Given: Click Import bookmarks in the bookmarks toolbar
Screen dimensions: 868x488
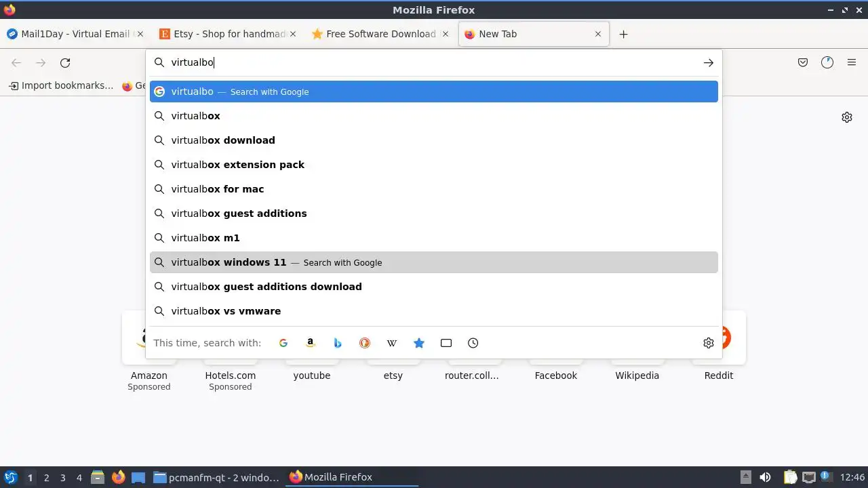Looking at the screenshot, I should [x=61, y=85].
